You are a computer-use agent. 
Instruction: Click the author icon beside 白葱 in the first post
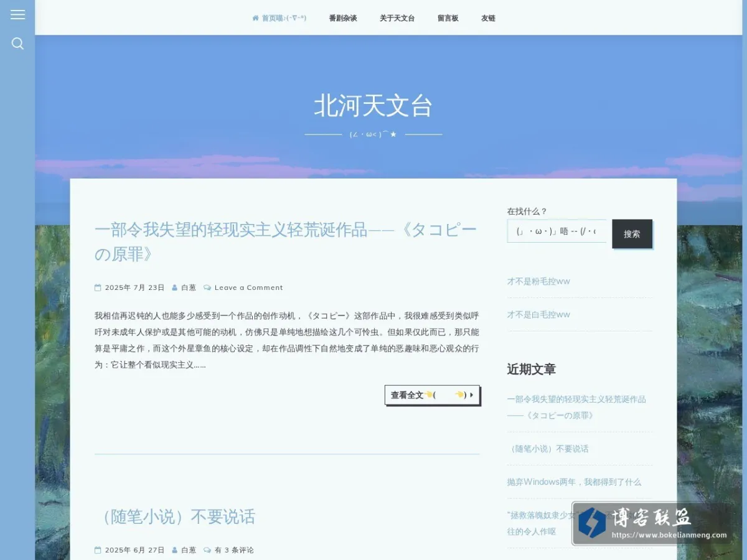coord(175,287)
